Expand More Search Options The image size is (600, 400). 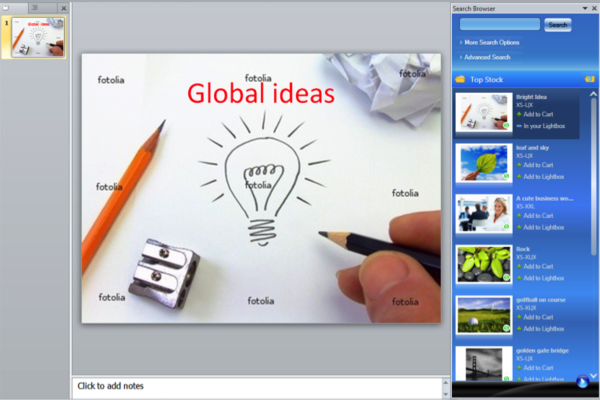click(490, 42)
